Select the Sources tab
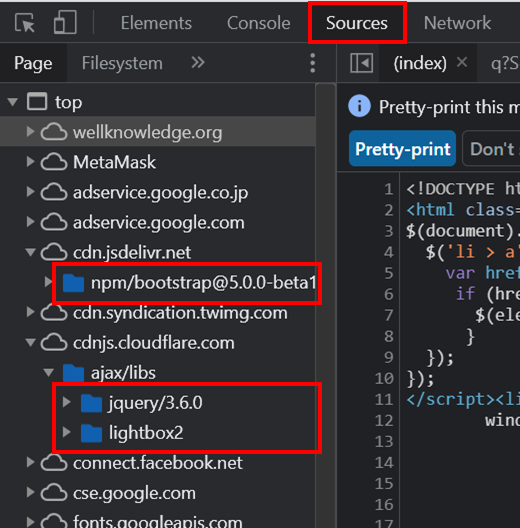The width and height of the screenshot is (520, 528). click(x=357, y=23)
